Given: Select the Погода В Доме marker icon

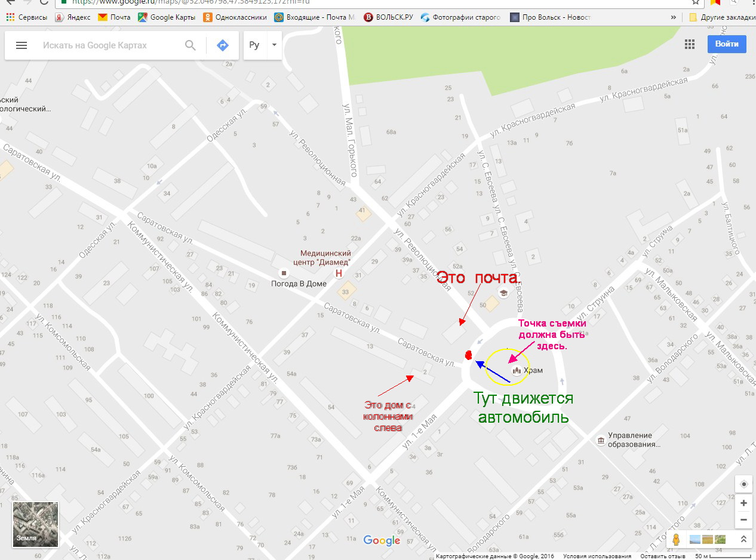Looking at the screenshot, I should [284, 273].
